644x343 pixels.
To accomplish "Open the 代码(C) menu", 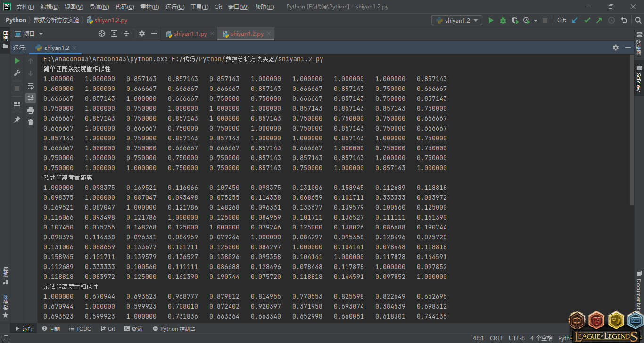I will click(x=124, y=7).
